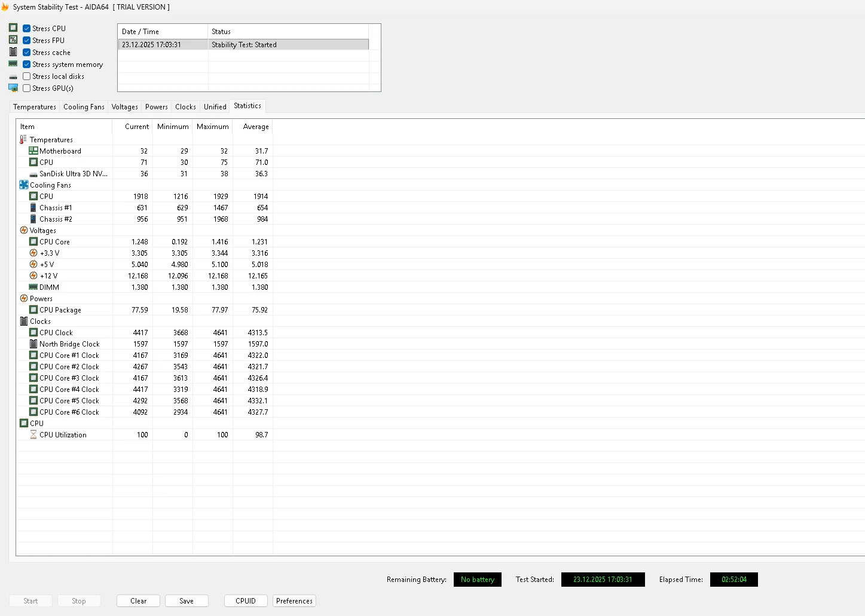Image resolution: width=865 pixels, height=616 pixels.
Task: Open the Unified tab
Action: pyautogui.click(x=215, y=107)
